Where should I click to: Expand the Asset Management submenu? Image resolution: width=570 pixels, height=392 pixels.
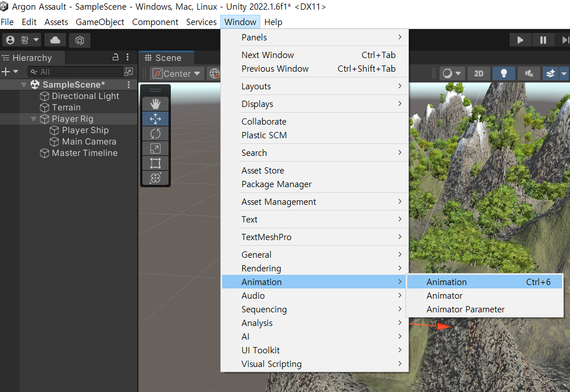click(x=315, y=201)
